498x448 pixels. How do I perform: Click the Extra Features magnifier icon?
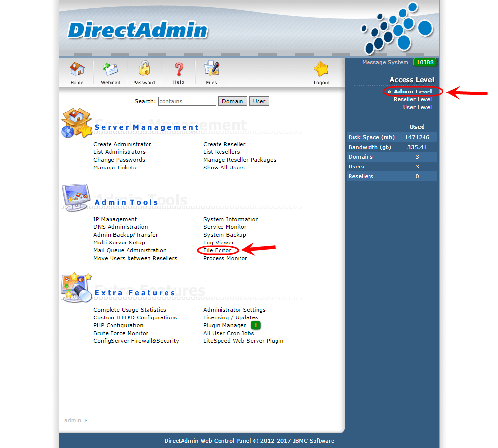point(76,287)
